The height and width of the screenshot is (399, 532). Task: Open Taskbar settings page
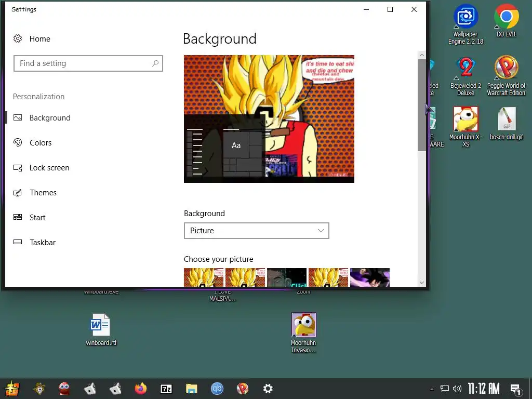(34, 242)
